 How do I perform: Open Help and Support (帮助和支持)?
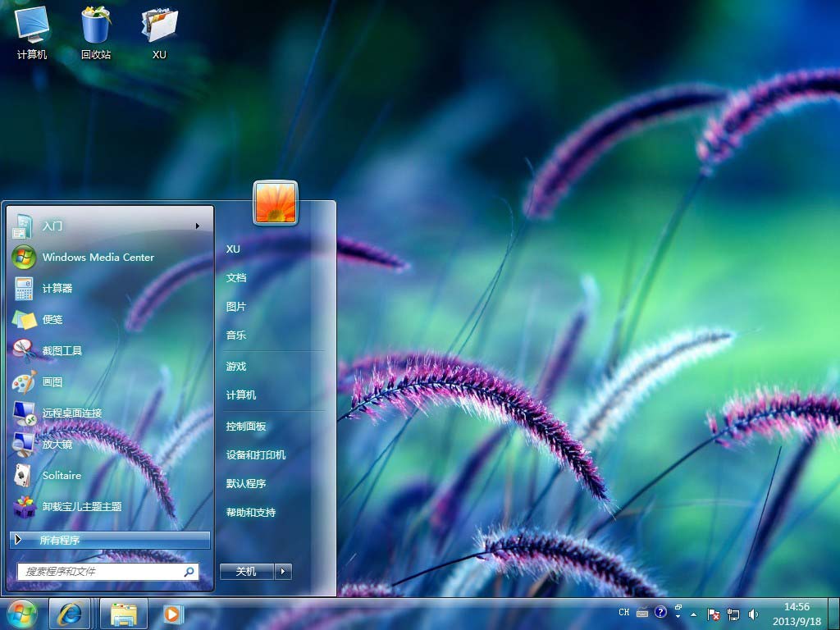pyautogui.click(x=251, y=513)
